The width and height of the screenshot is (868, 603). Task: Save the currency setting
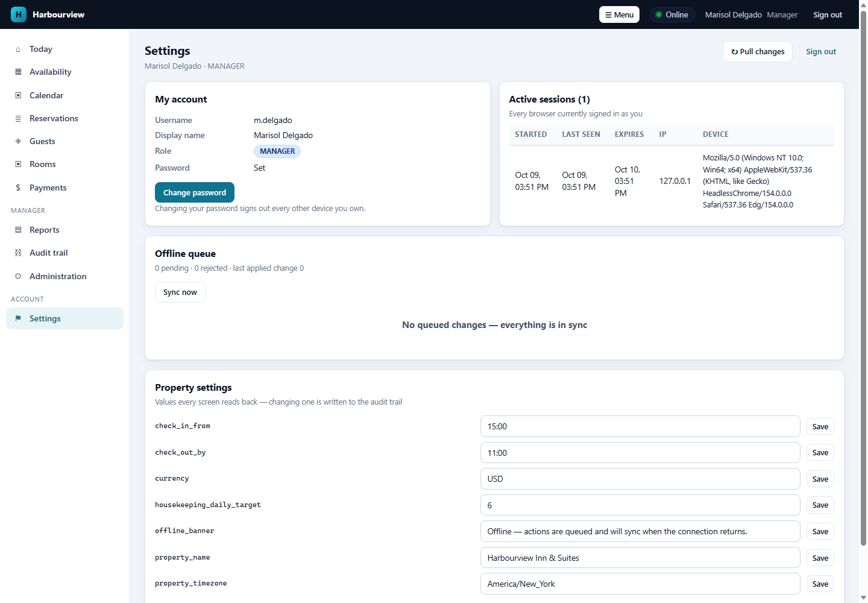(820, 479)
